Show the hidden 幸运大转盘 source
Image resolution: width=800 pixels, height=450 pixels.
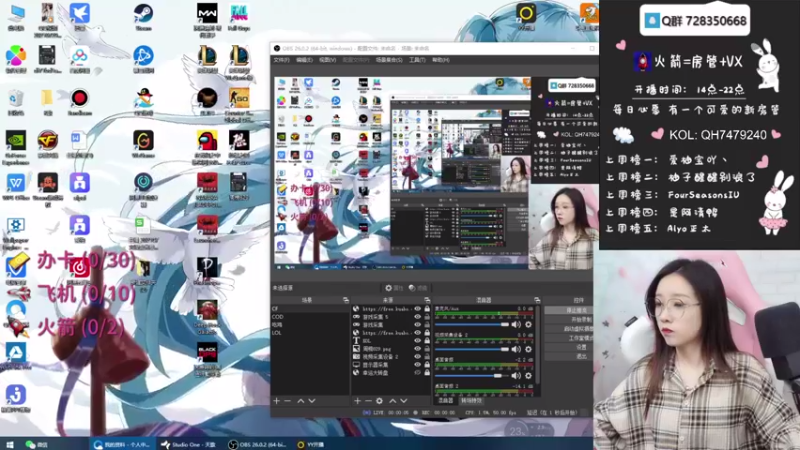(418, 373)
